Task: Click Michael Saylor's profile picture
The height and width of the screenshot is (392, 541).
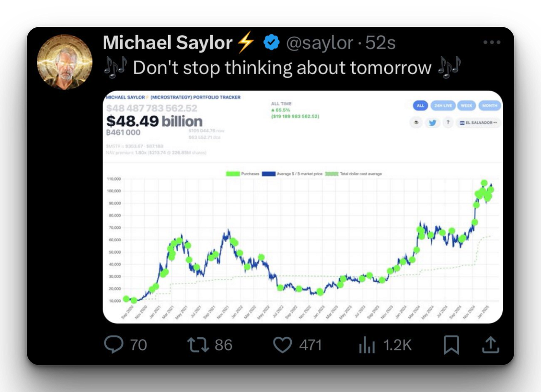Action: [x=64, y=62]
